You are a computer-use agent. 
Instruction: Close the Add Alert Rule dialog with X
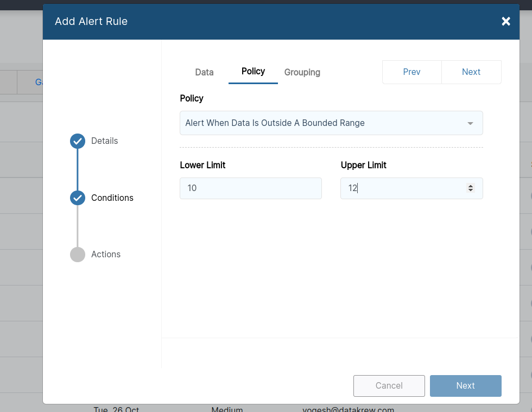click(505, 21)
